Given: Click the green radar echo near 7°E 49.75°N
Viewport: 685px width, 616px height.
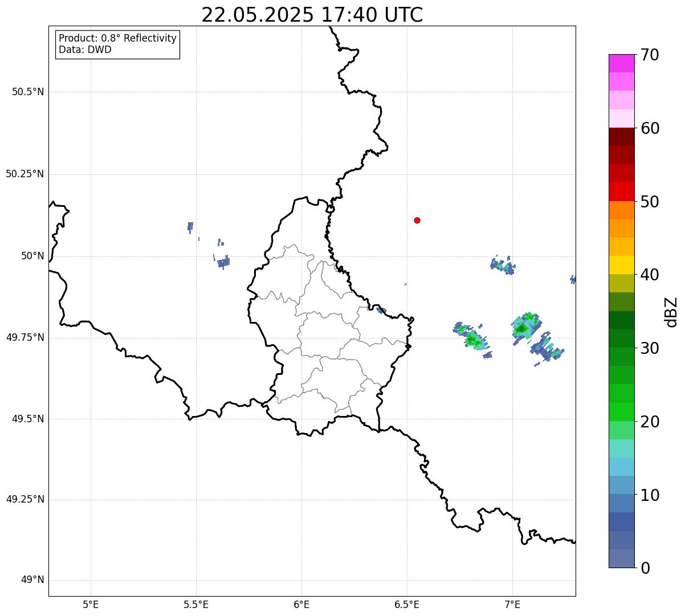Looking at the screenshot, I should (525, 327).
